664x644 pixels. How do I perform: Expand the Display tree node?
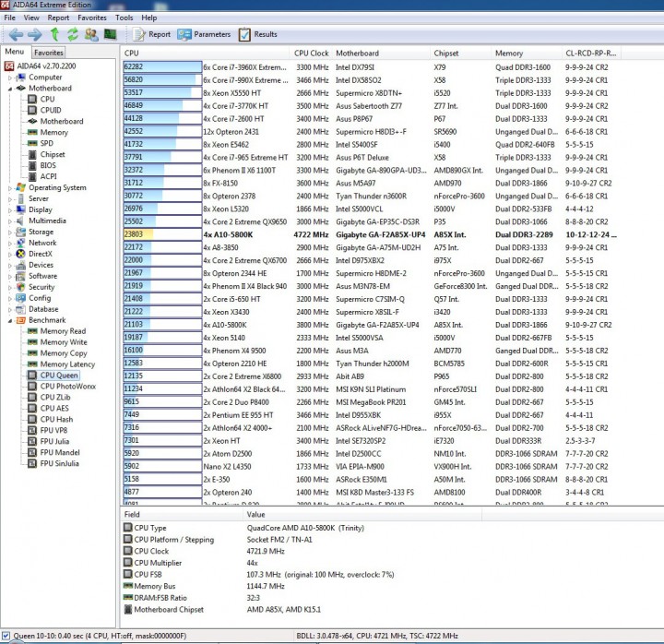point(10,210)
